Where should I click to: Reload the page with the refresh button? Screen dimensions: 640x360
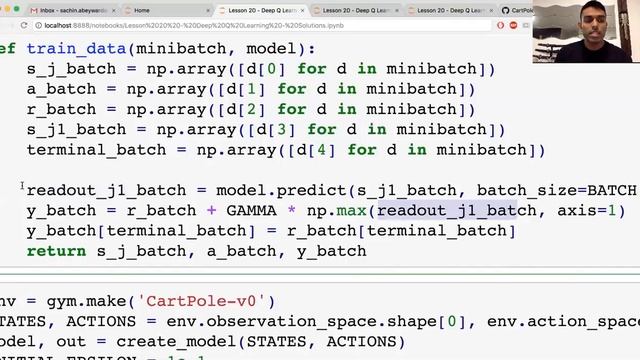coord(24,25)
